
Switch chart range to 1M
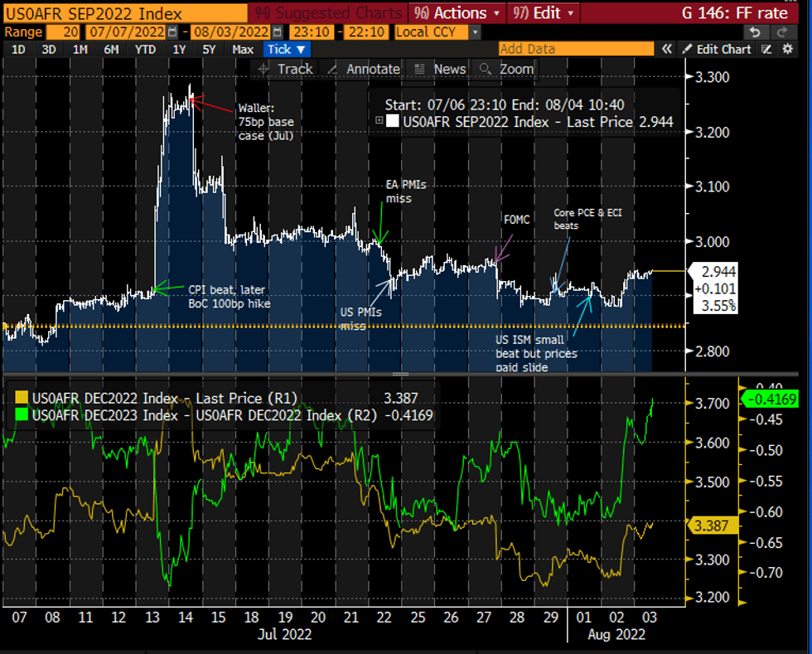point(80,49)
